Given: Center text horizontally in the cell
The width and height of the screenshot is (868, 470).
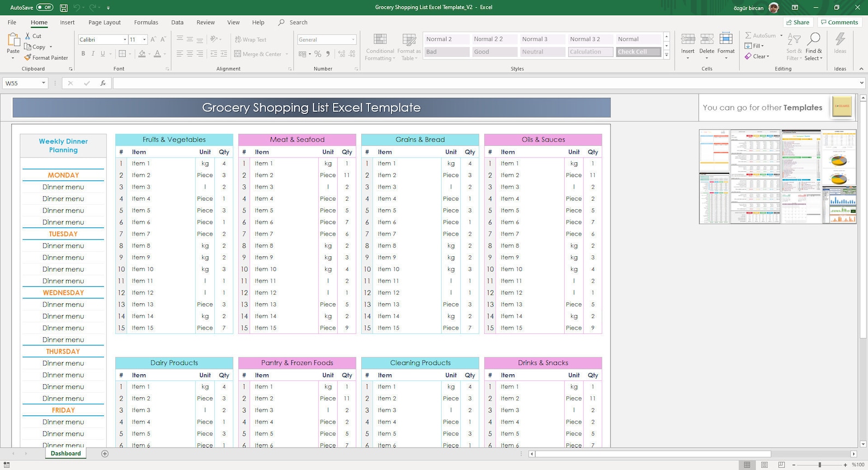Looking at the screenshot, I should click(190, 54).
